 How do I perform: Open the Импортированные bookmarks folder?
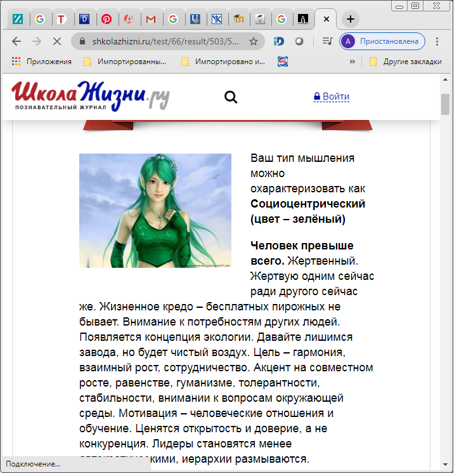click(x=125, y=62)
